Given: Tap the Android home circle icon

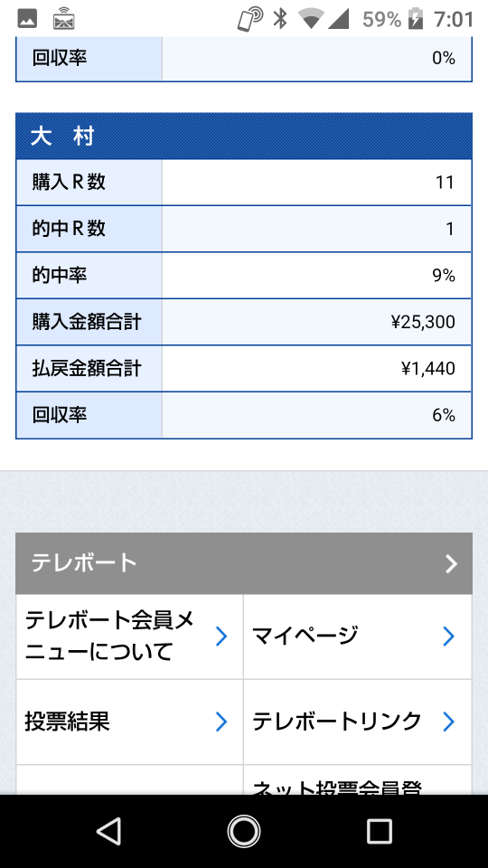Looking at the screenshot, I should tap(244, 832).
